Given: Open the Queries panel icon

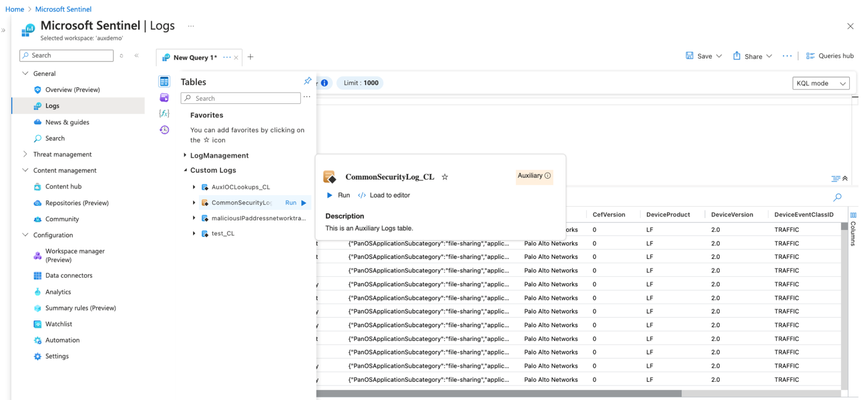Looking at the screenshot, I should (164, 98).
